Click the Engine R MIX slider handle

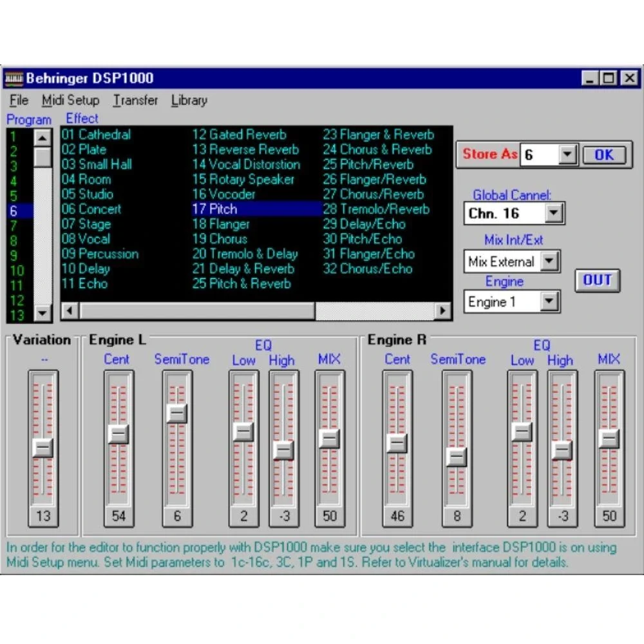tap(609, 438)
